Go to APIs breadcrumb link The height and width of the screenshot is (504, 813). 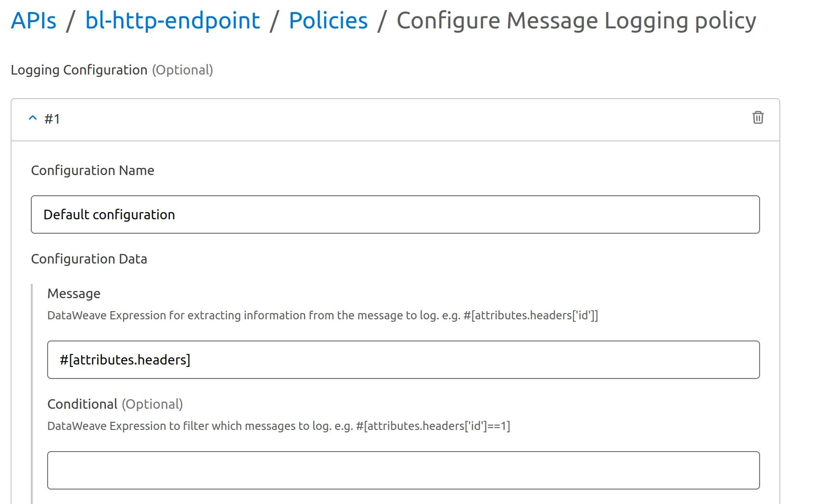[x=34, y=21]
